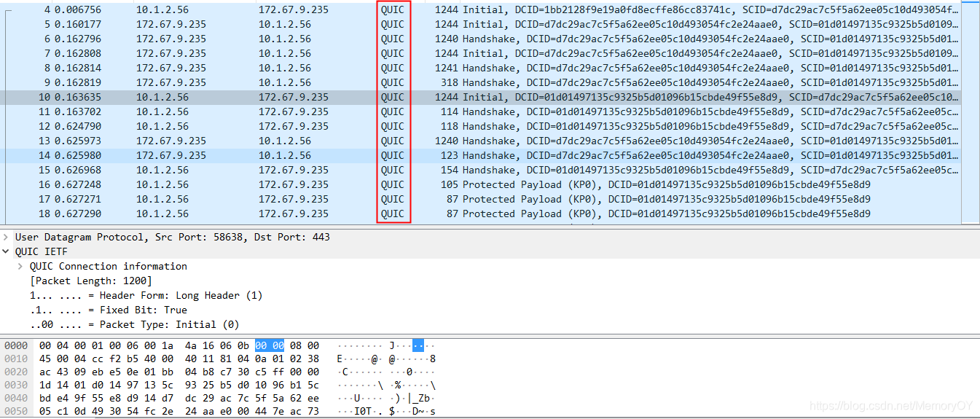Select packet 14 Handshake with length 123
Viewport: 980px width, 419px height.
click(x=481, y=155)
